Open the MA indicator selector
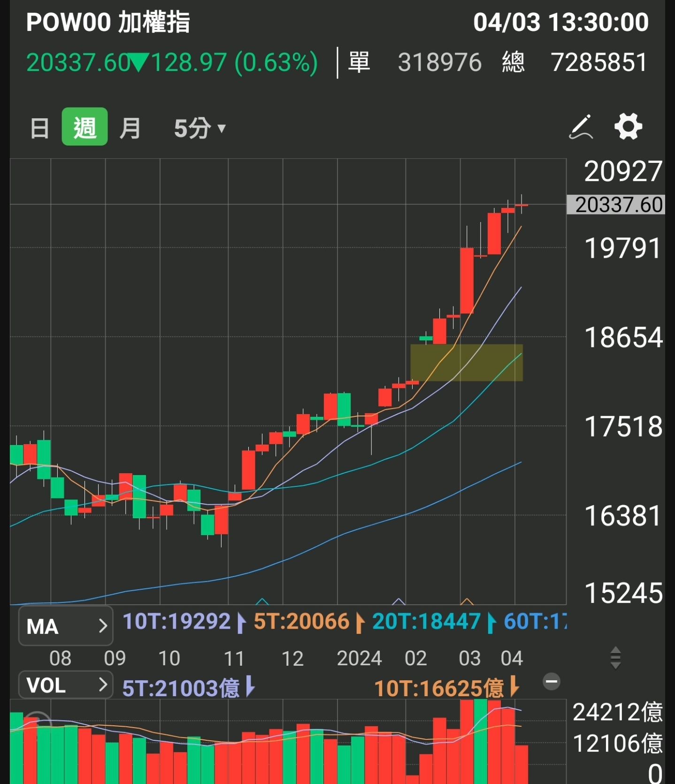675x784 pixels. pyautogui.click(x=66, y=626)
